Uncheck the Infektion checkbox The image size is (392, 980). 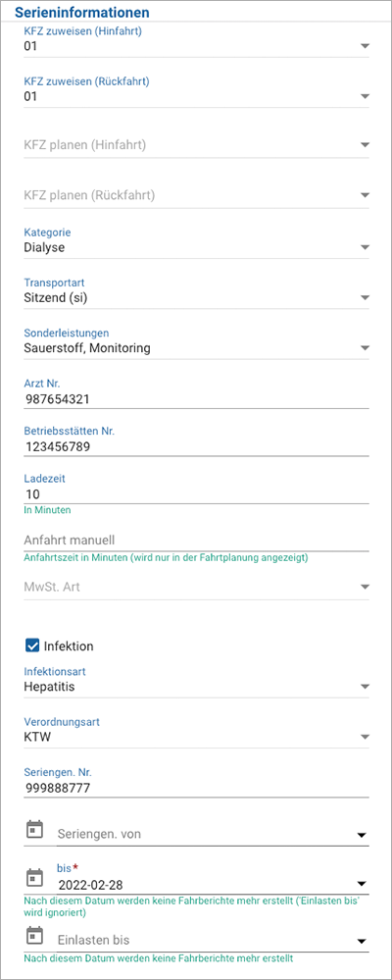(x=32, y=645)
